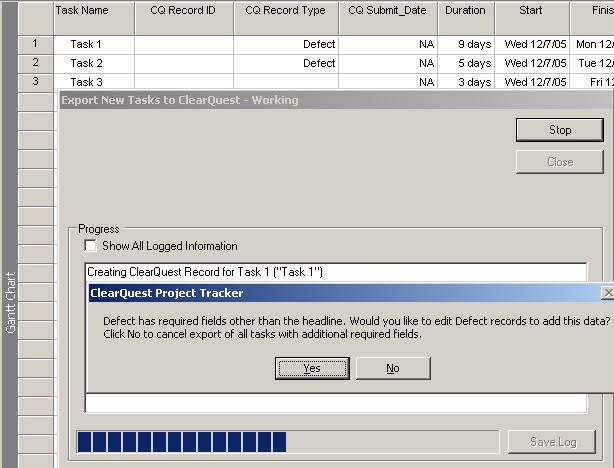Click Task 2 start date Wed 12/7/05

(532, 63)
